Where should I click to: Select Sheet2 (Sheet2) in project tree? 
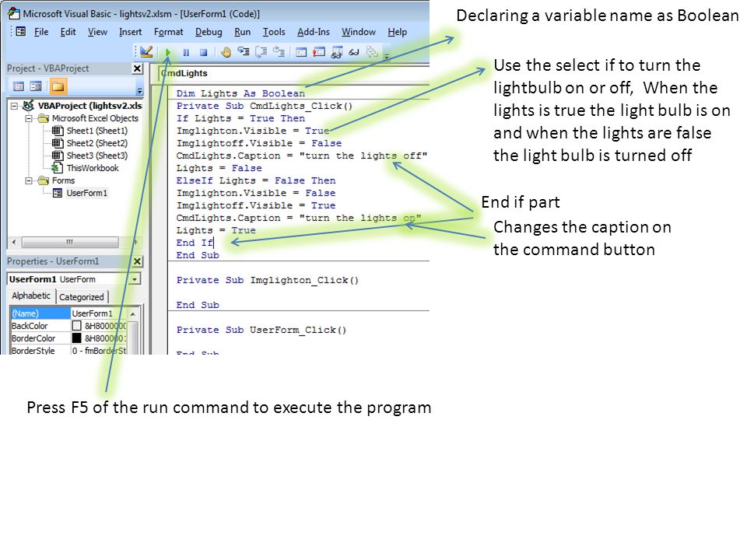point(96,143)
